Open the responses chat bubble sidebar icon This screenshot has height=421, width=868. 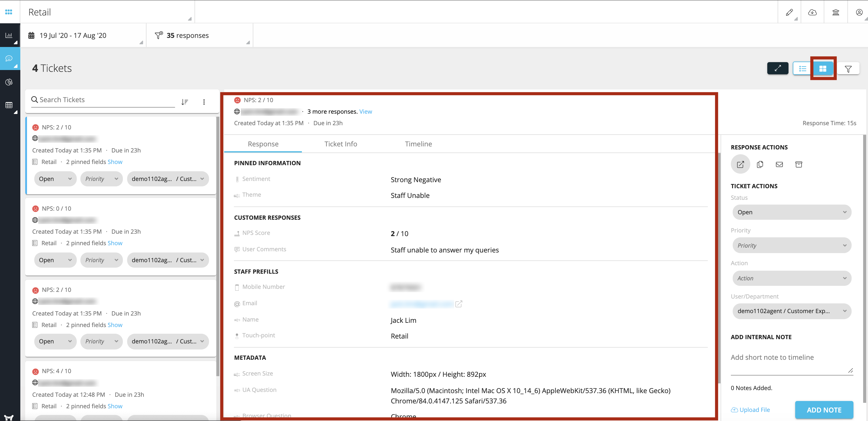pyautogui.click(x=9, y=58)
